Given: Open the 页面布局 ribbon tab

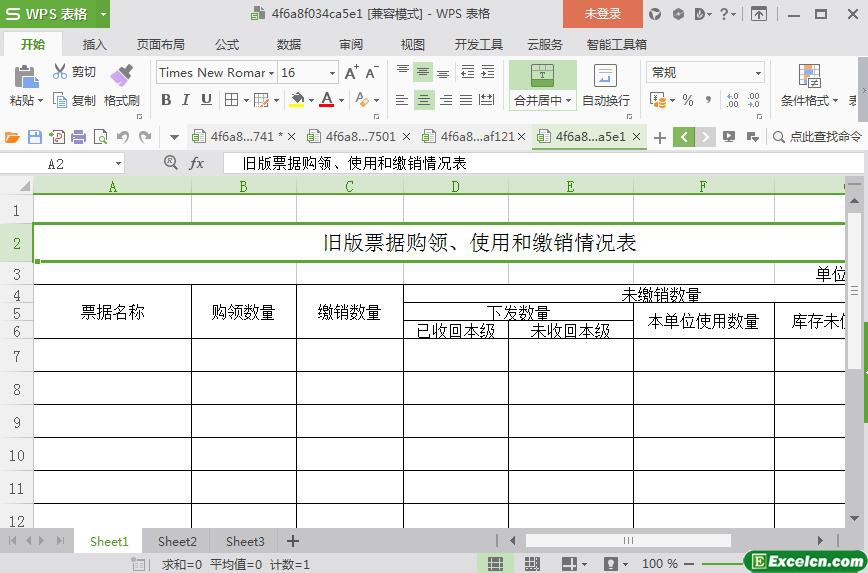Looking at the screenshot, I should point(161,44).
